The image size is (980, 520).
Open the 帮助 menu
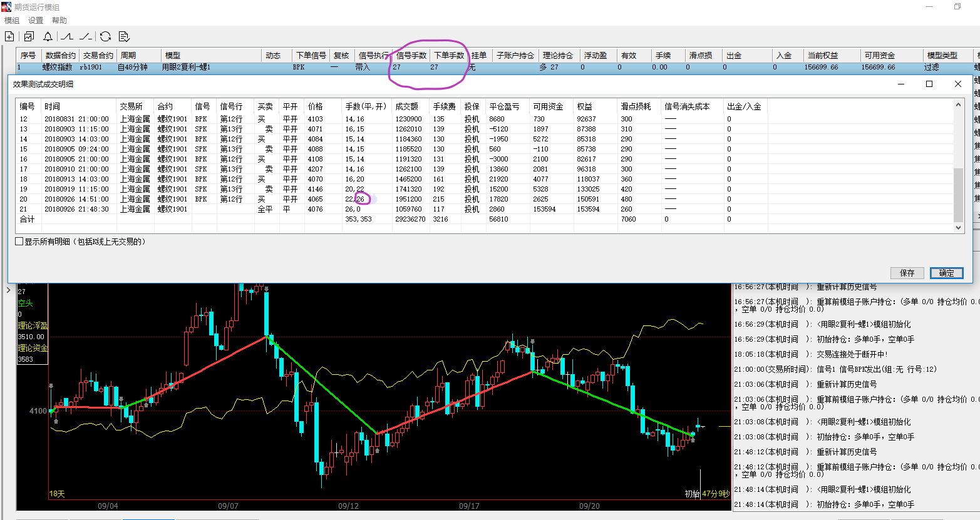point(59,21)
